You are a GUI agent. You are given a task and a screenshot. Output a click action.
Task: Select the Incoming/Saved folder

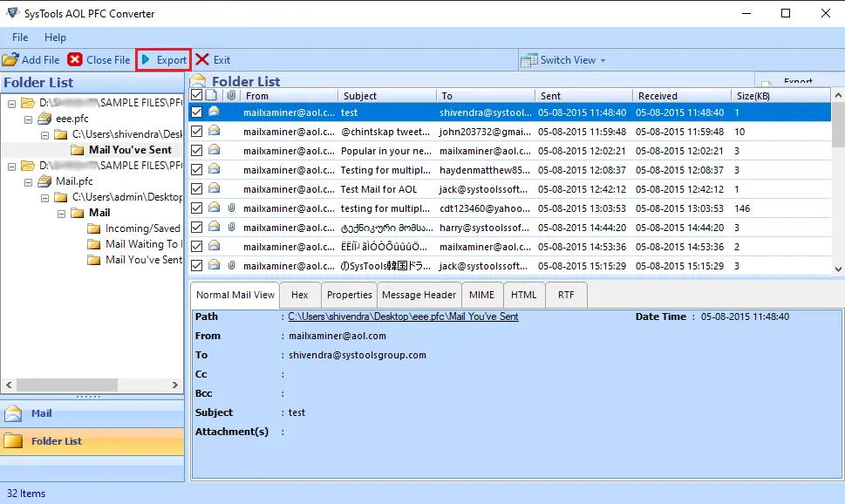pyautogui.click(x=143, y=228)
